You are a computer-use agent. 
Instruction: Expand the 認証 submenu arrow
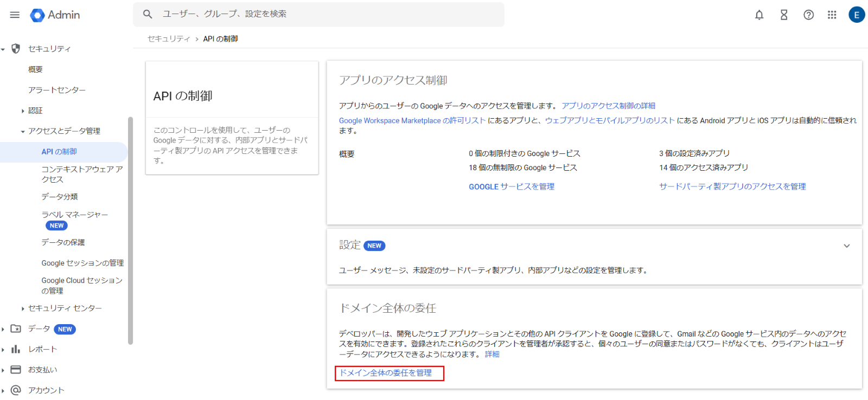[x=23, y=111]
